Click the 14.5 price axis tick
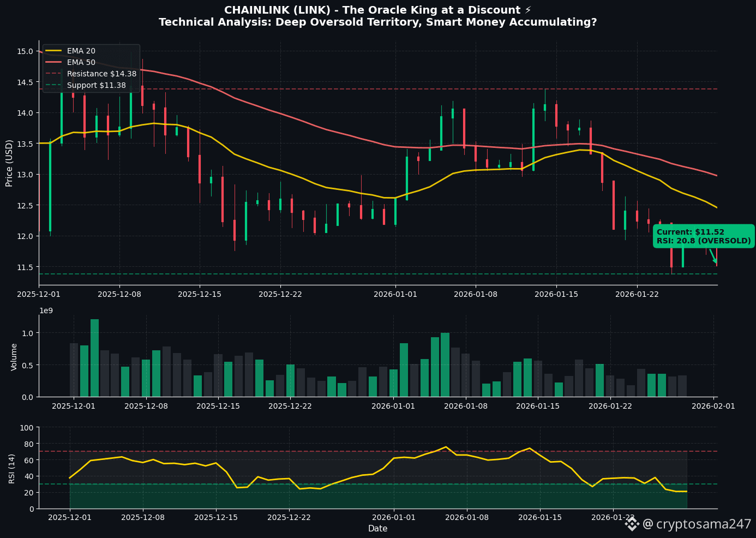756x538 pixels. tap(26, 82)
